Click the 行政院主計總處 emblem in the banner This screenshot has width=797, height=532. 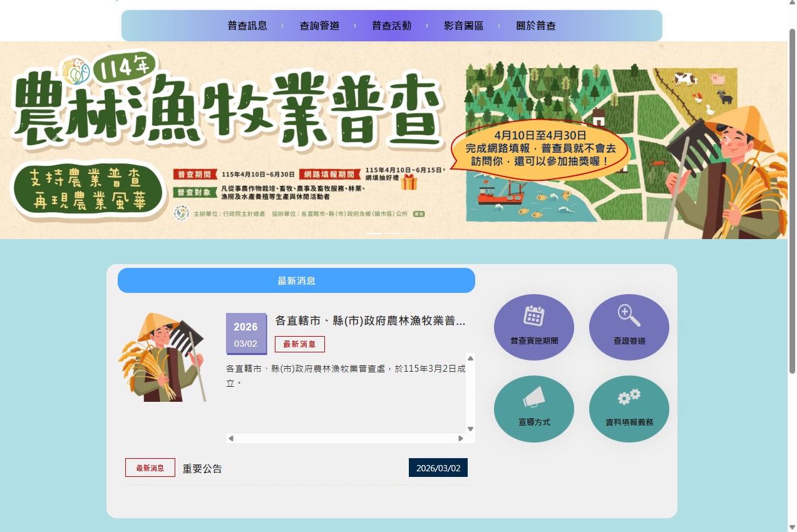tap(180, 213)
